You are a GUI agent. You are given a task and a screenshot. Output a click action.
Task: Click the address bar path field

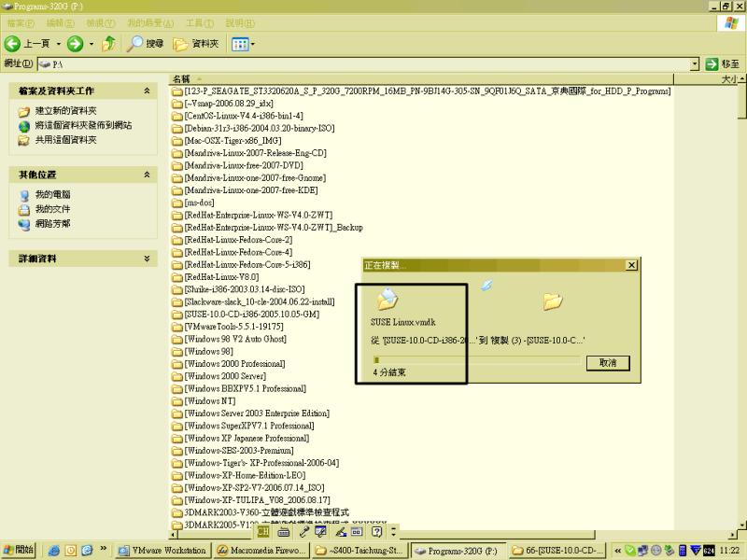[364, 63]
